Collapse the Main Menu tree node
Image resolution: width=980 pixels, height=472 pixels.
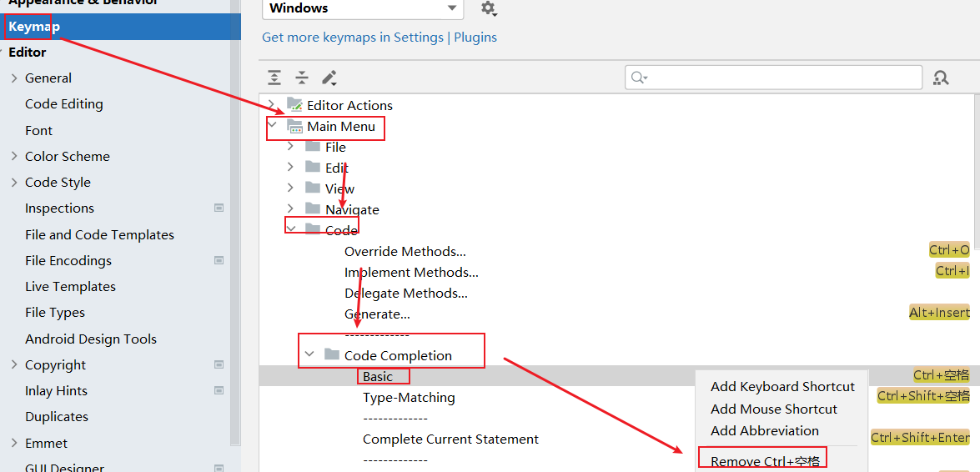(x=272, y=126)
